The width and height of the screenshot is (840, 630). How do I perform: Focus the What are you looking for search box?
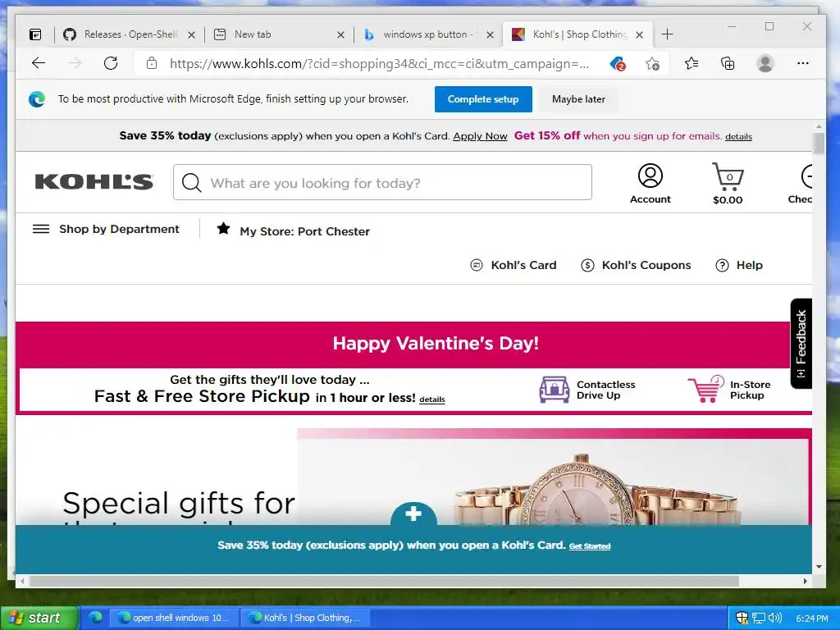382,182
